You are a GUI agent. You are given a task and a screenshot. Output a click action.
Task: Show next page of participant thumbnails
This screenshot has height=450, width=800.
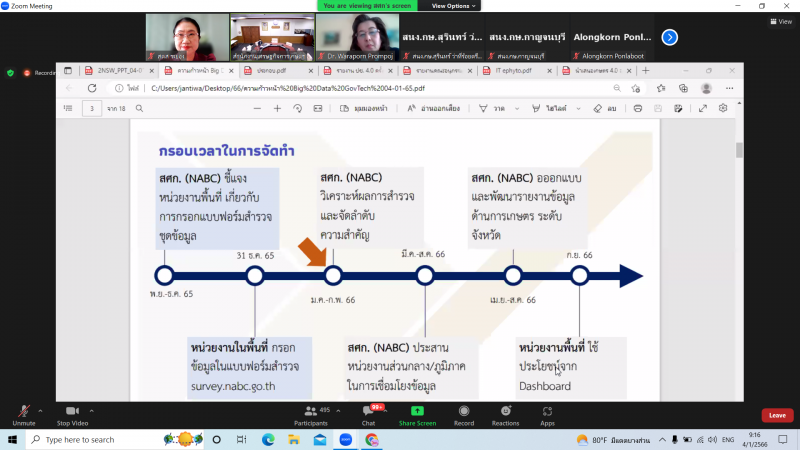[669, 37]
